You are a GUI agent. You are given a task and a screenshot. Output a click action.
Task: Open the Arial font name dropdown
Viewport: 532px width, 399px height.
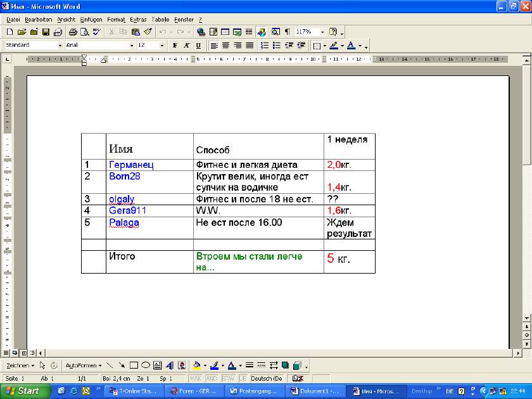point(132,46)
